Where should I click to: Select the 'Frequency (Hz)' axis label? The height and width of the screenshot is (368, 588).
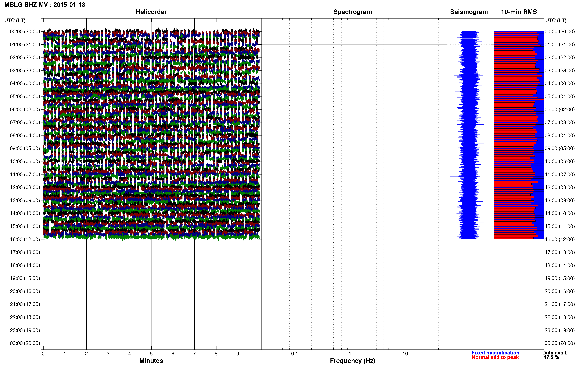tap(352, 361)
